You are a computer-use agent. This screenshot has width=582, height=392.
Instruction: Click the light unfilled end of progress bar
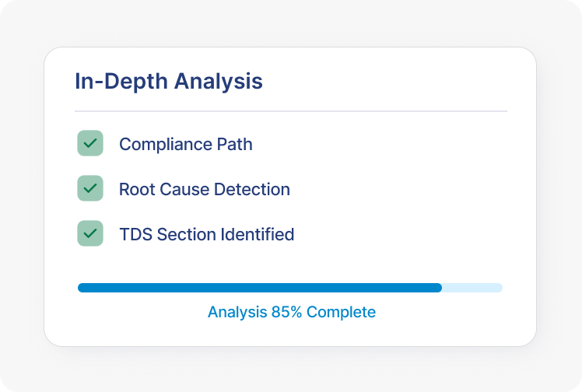[473, 288]
